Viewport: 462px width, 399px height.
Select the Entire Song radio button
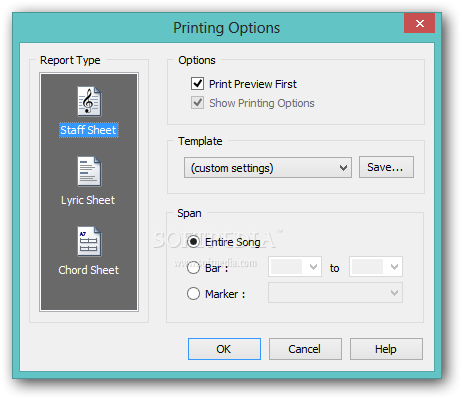coord(193,241)
